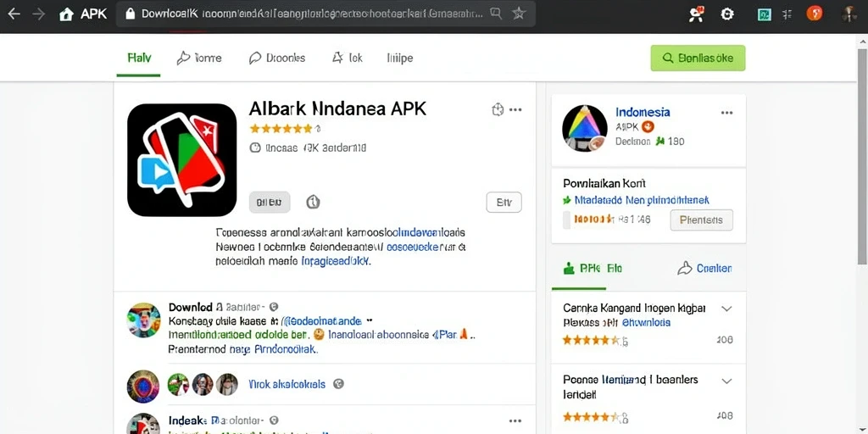The width and height of the screenshot is (868, 434).
Task: Select the Flalv tab
Action: [139, 58]
